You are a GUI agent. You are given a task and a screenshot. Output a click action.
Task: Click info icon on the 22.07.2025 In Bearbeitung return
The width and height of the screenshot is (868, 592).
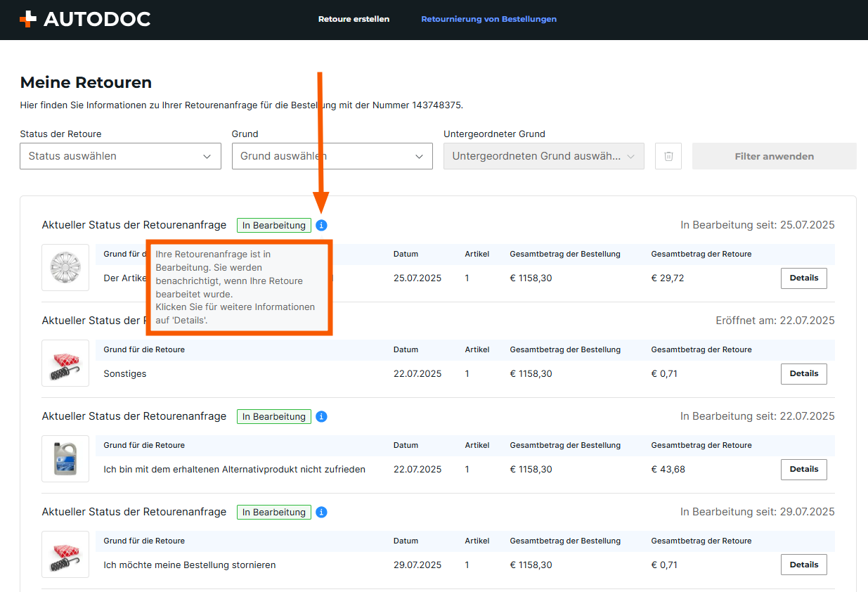click(321, 416)
